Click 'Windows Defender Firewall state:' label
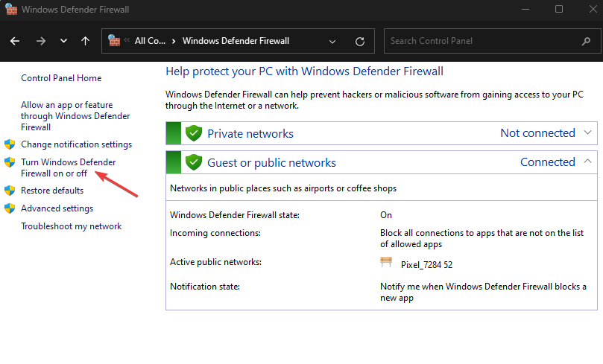 [x=235, y=215]
